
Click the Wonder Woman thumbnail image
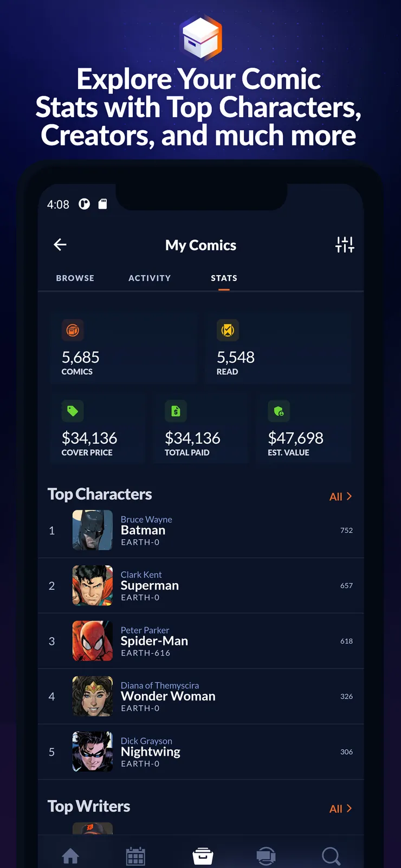pyautogui.click(x=92, y=696)
